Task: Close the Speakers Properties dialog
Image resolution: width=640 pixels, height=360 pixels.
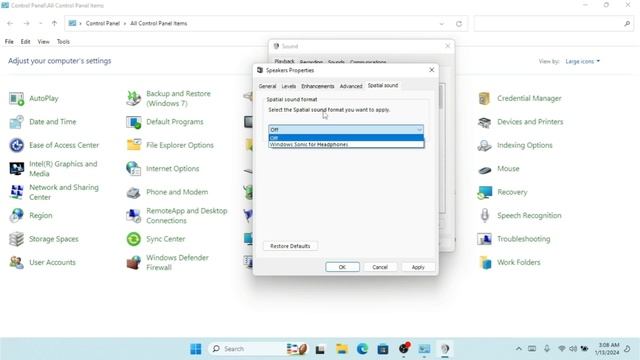Action: pos(431,70)
